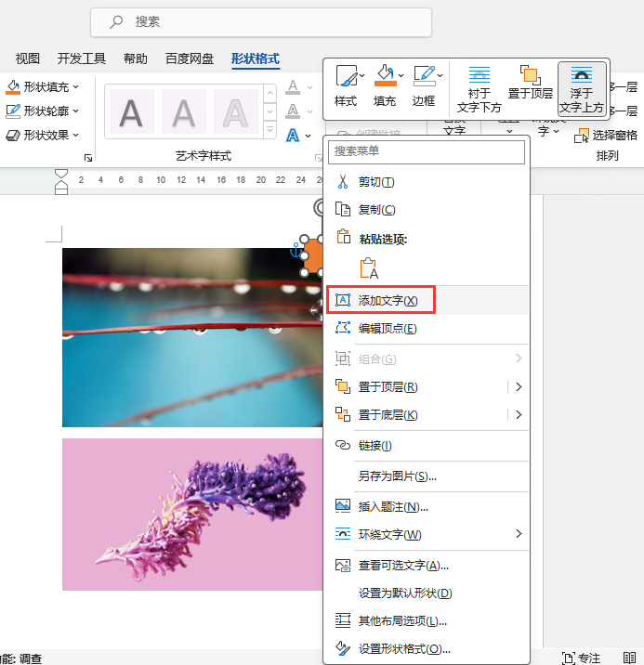The width and height of the screenshot is (644, 665).
Task: Click the top search (搜索) field
Action: (x=261, y=21)
